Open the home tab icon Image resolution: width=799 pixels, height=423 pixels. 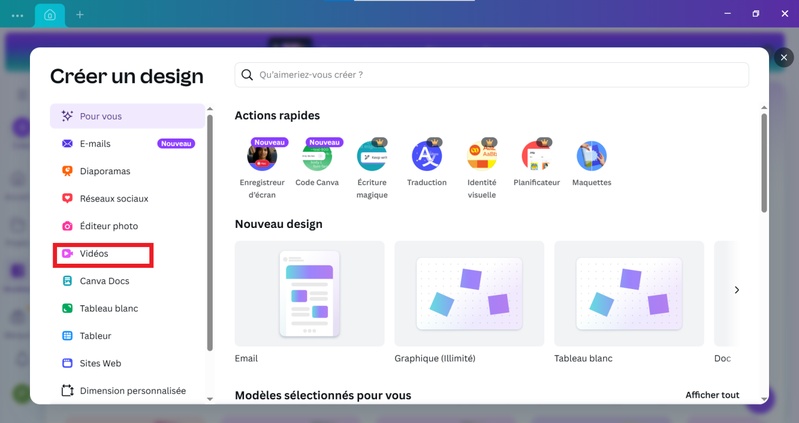point(50,15)
